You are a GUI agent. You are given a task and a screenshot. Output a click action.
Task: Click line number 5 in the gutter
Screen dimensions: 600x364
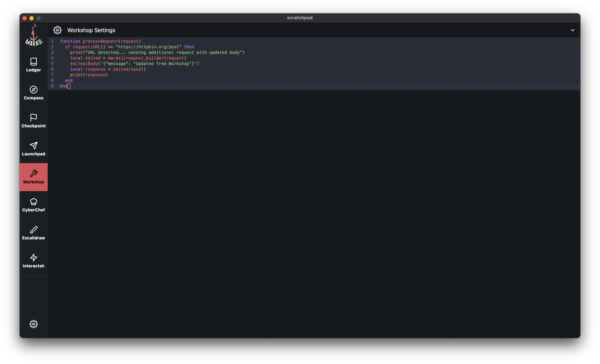coord(52,64)
